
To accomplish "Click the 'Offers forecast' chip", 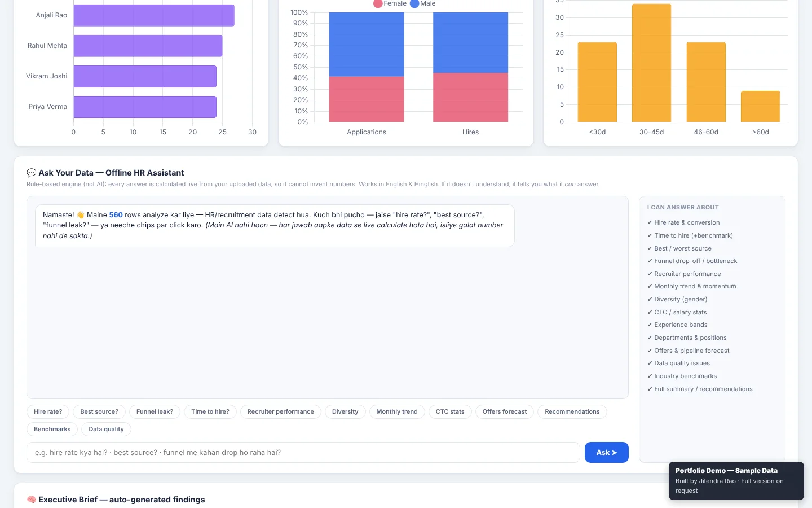I will coord(505,411).
